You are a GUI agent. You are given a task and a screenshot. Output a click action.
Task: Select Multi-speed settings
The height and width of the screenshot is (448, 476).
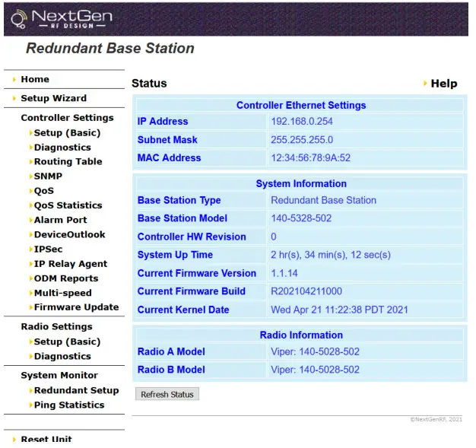pyautogui.click(x=62, y=293)
